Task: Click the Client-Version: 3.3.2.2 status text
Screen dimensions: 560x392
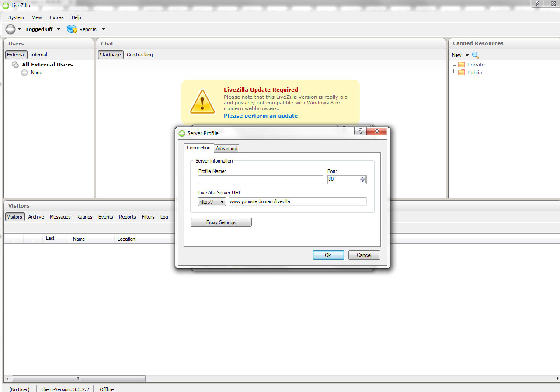Action: (x=65, y=389)
